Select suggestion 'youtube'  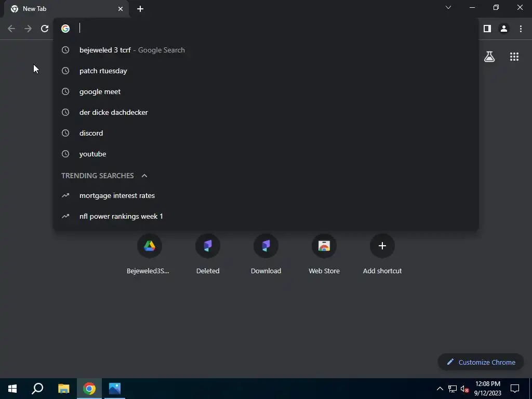[266, 154]
